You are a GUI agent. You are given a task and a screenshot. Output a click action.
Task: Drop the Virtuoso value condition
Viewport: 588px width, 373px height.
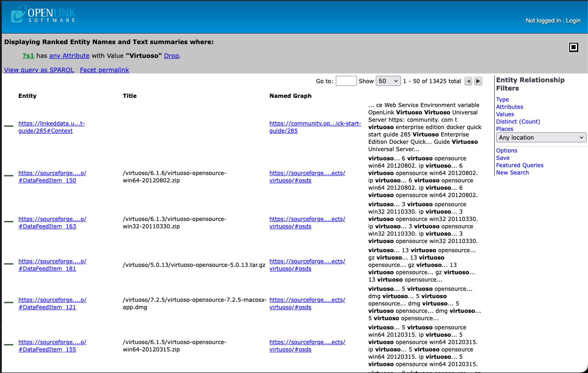click(x=171, y=56)
